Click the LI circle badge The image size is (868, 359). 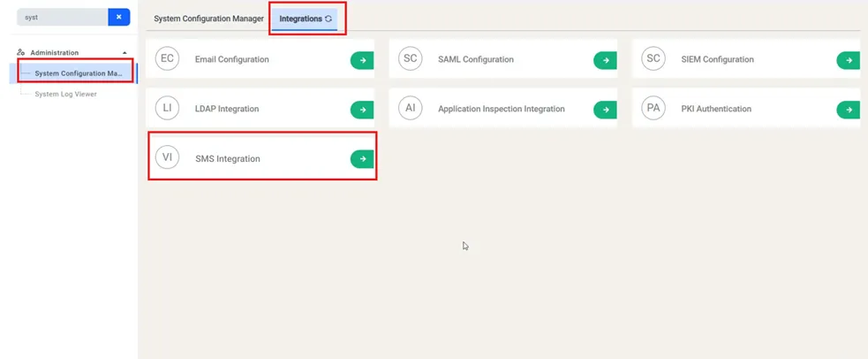pyautogui.click(x=167, y=108)
